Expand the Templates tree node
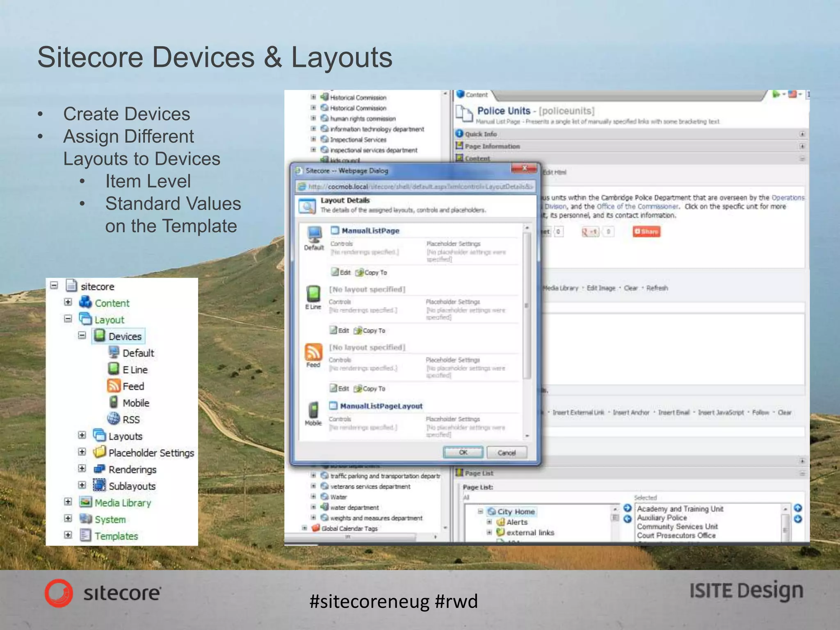840x630 pixels. click(68, 535)
